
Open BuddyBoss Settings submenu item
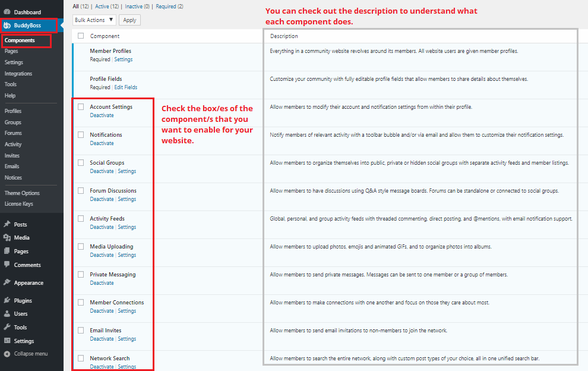(x=14, y=62)
